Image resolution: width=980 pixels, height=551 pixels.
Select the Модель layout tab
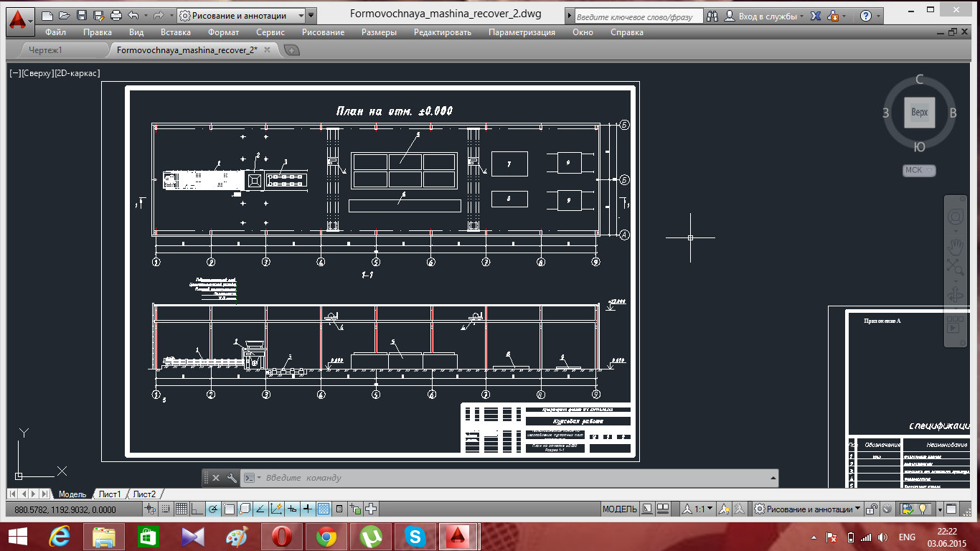[72, 494]
